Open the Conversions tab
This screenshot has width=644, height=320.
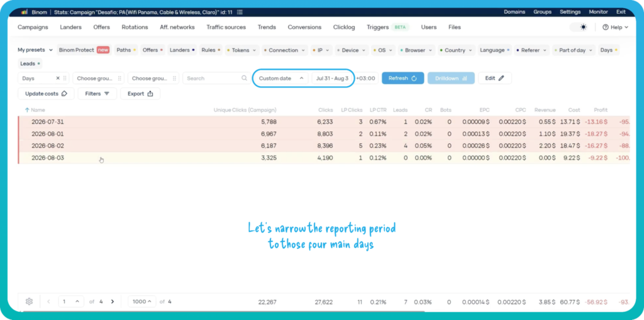coord(304,27)
